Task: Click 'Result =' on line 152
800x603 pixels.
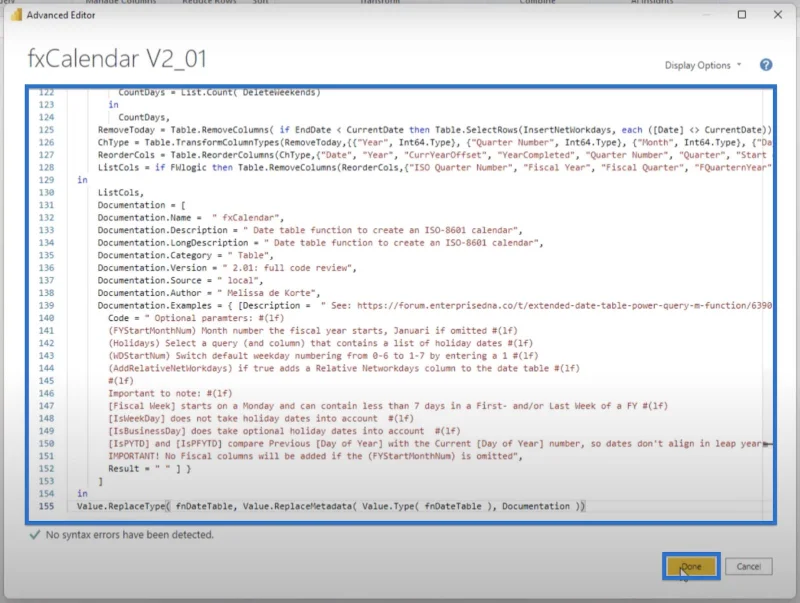Action: 149,468
